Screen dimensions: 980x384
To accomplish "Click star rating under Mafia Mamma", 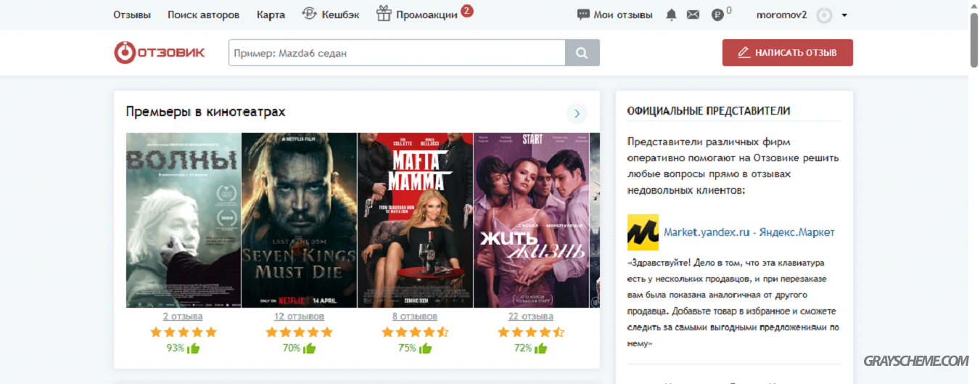I will (x=415, y=332).
